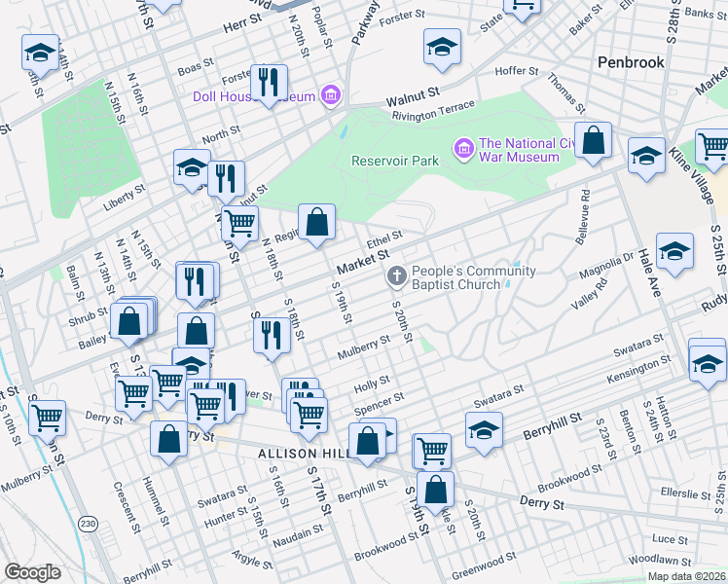Select school pin next to Liberty St restaurant
Screen dimensions: 728x584
click(192, 171)
